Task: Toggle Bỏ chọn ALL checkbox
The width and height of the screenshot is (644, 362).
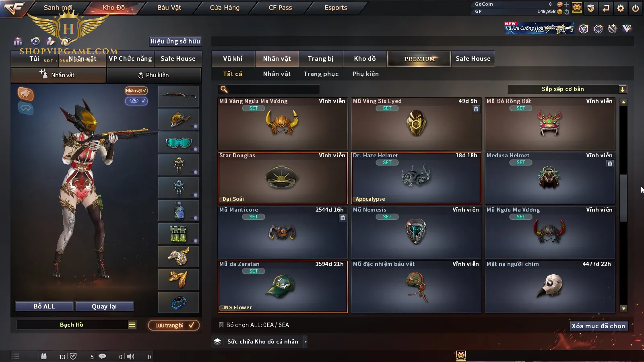Action: [x=221, y=325]
